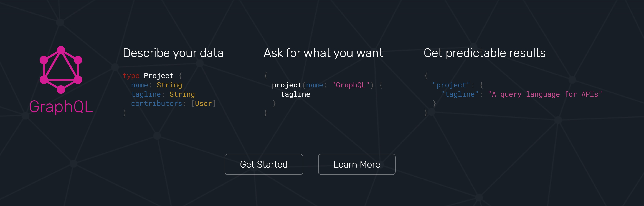
Task: Click the pink GraphQL hexagon logo icon
Action: [61, 70]
